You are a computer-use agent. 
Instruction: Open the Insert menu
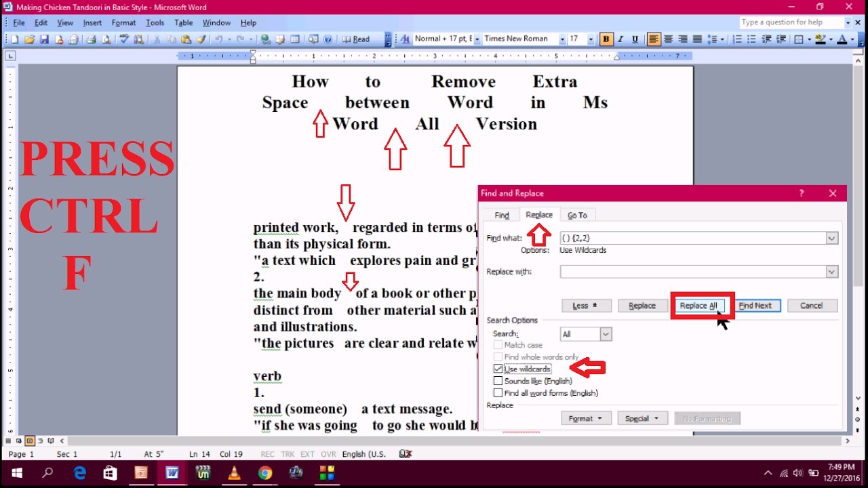pos(92,22)
